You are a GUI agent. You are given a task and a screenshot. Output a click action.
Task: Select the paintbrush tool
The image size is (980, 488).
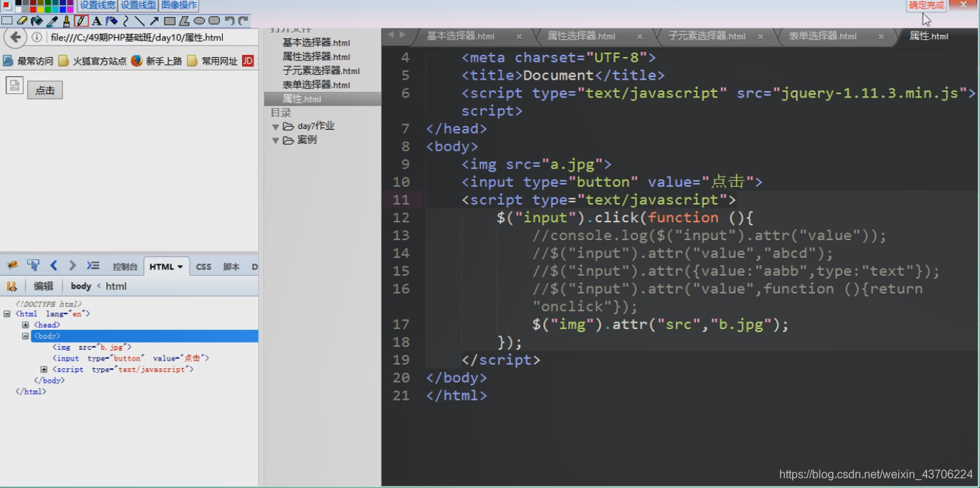66,21
